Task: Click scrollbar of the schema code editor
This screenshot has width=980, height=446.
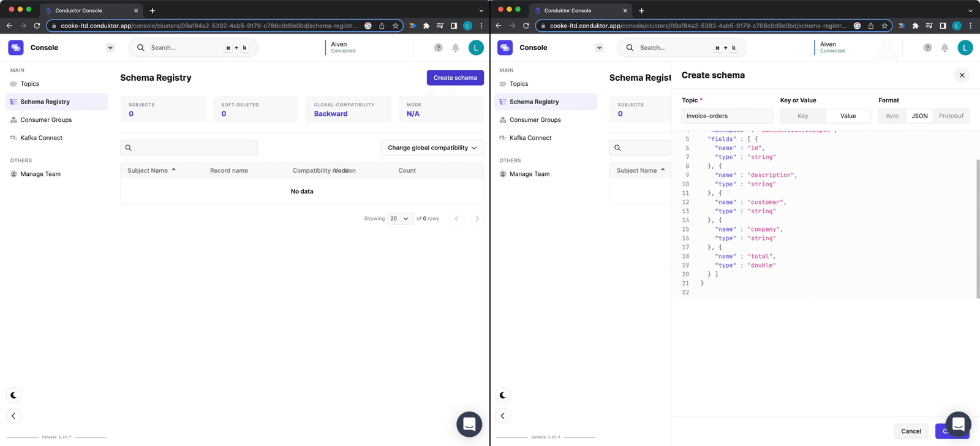Action: [x=978, y=227]
